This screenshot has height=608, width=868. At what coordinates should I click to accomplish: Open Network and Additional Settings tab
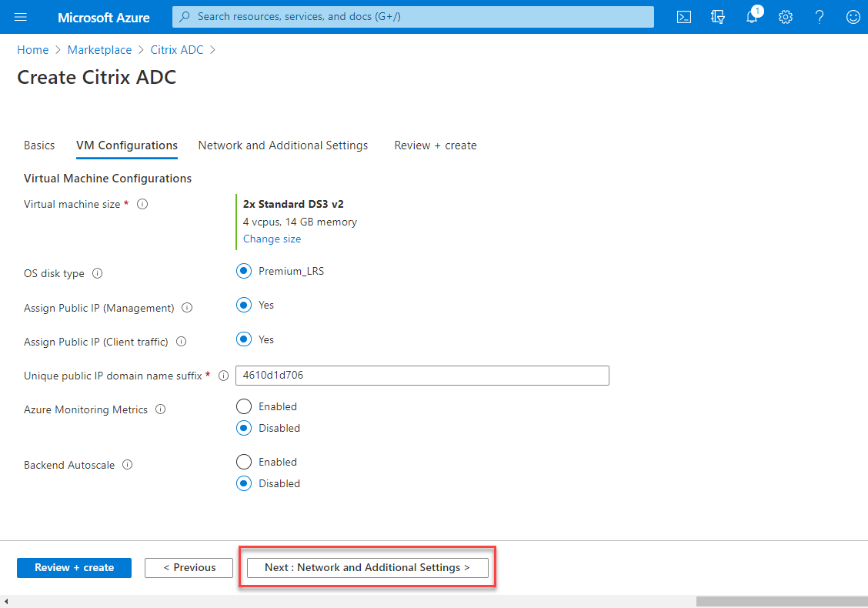(x=283, y=145)
